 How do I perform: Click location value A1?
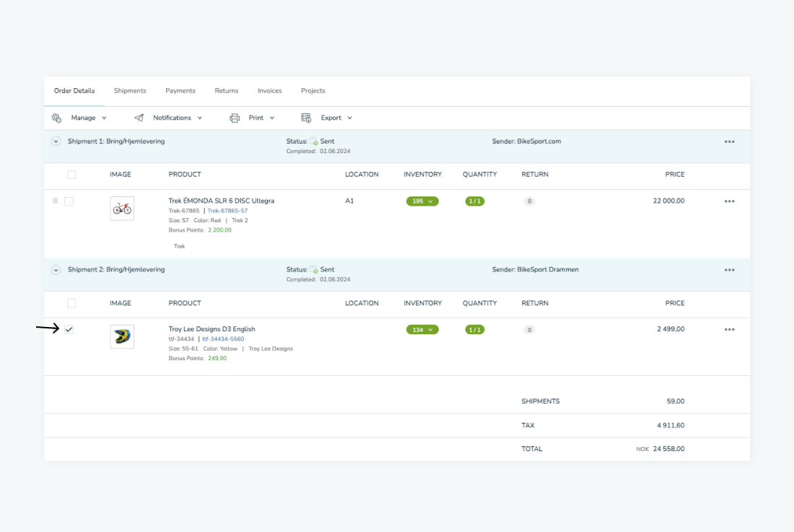(349, 201)
